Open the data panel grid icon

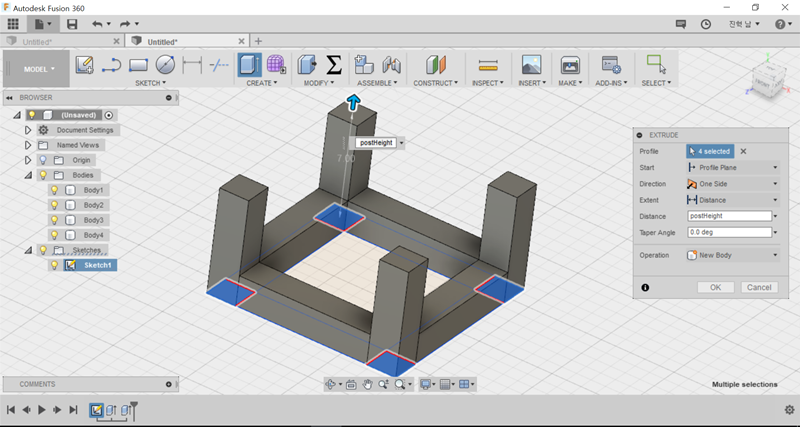point(13,23)
